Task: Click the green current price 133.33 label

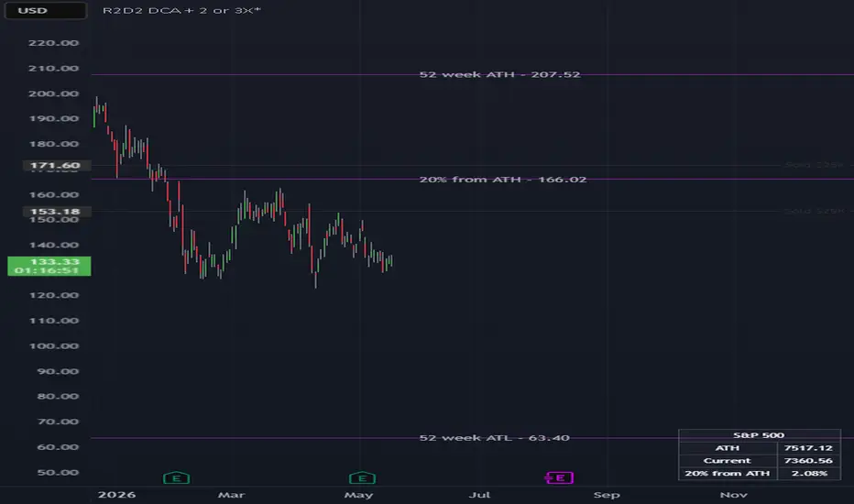Action: pos(49,266)
